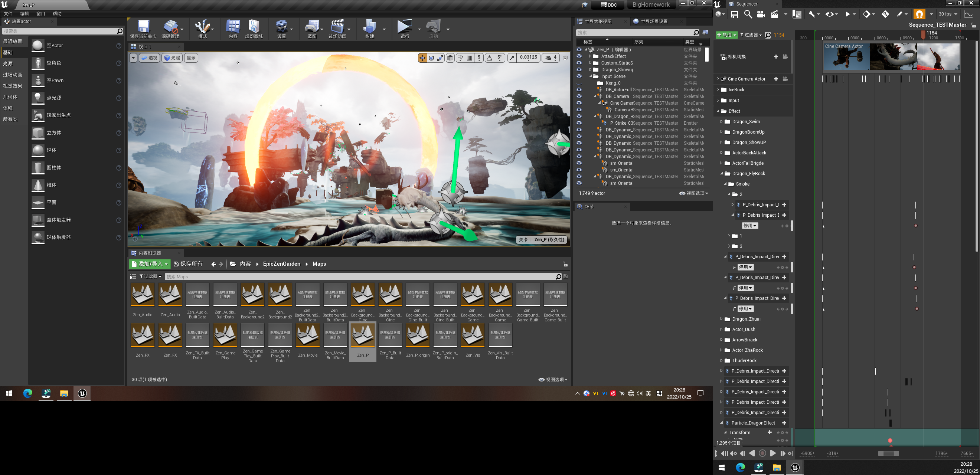
Task: Toggle visibility of P_Strike_03 emitter
Action: pyautogui.click(x=579, y=123)
